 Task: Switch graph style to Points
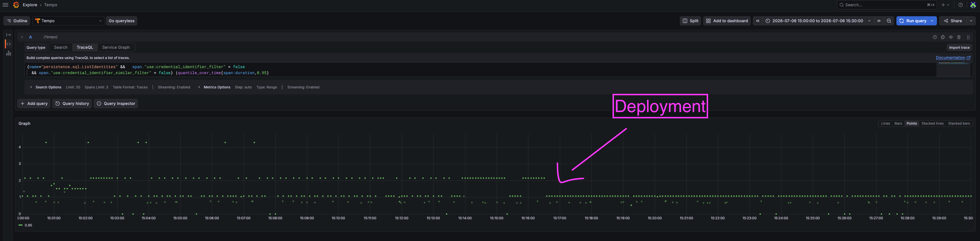point(912,123)
